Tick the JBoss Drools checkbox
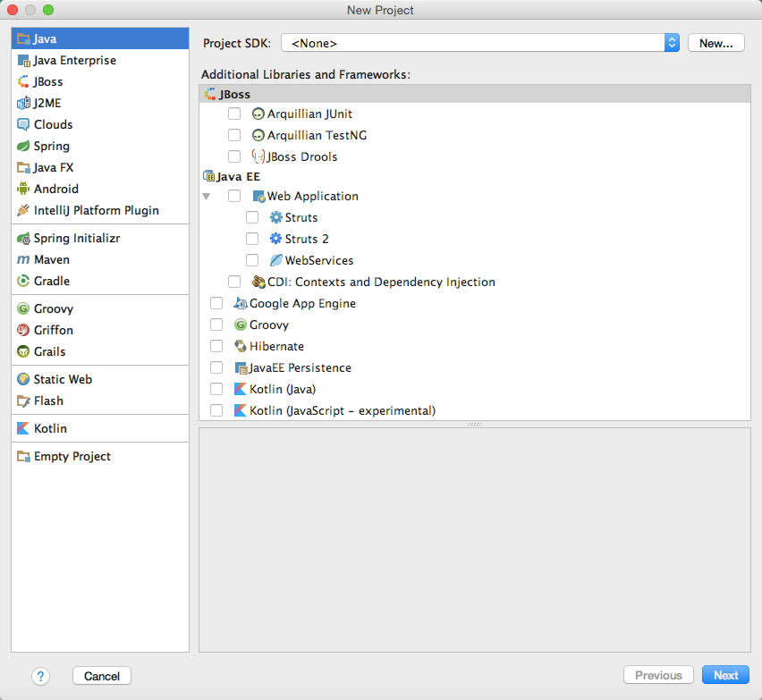This screenshot has height=700, width=762. (234, 156)
